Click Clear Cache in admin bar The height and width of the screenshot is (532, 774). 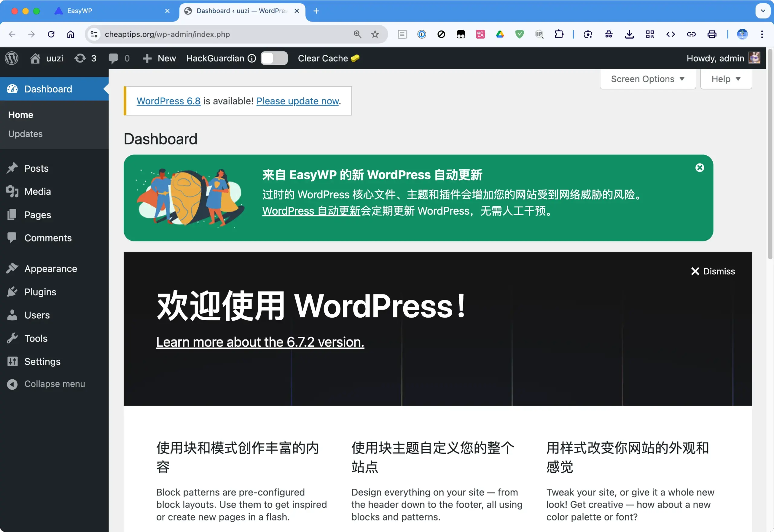click(328, 58)
